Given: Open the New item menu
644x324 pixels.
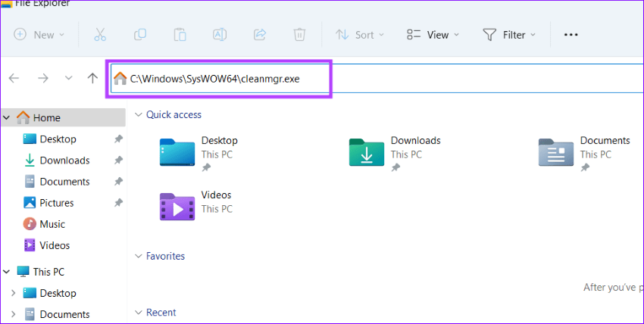Looking at the screenshot, I should [39, 35].
